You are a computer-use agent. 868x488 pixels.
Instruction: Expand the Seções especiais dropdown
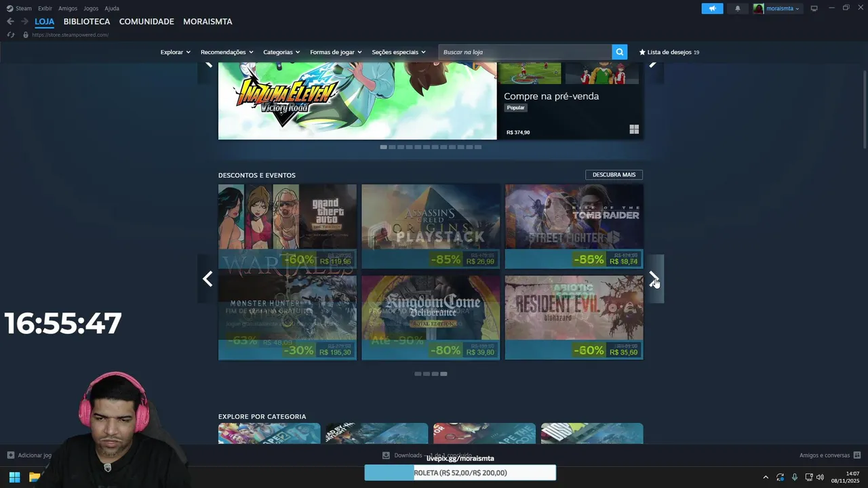pyautogui.click(x=399, y=52)
